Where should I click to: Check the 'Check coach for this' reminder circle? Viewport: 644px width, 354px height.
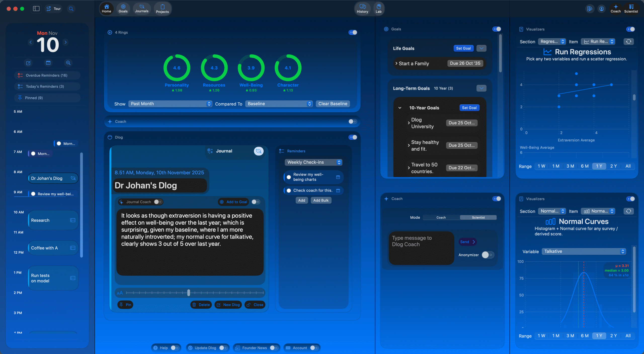tap(289, 190)
